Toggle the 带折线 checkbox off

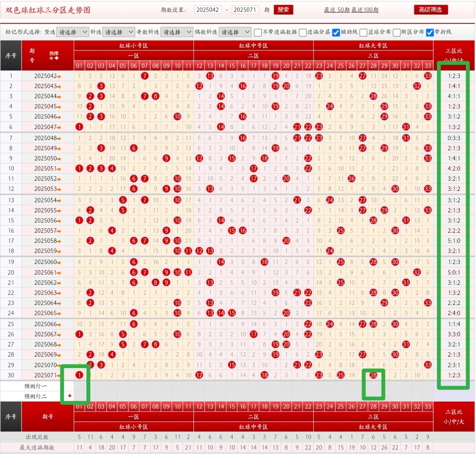coord(430,32)
